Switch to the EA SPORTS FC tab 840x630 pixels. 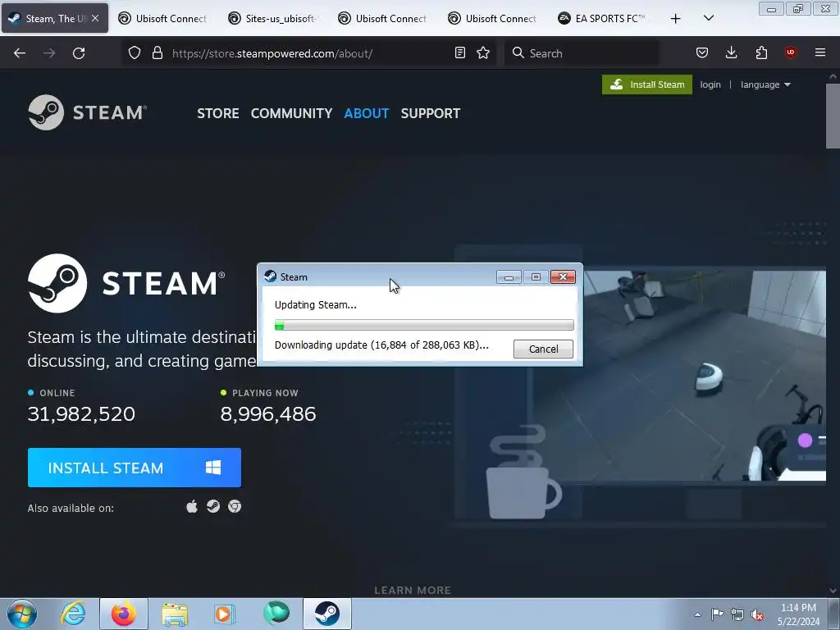point(602,19)
